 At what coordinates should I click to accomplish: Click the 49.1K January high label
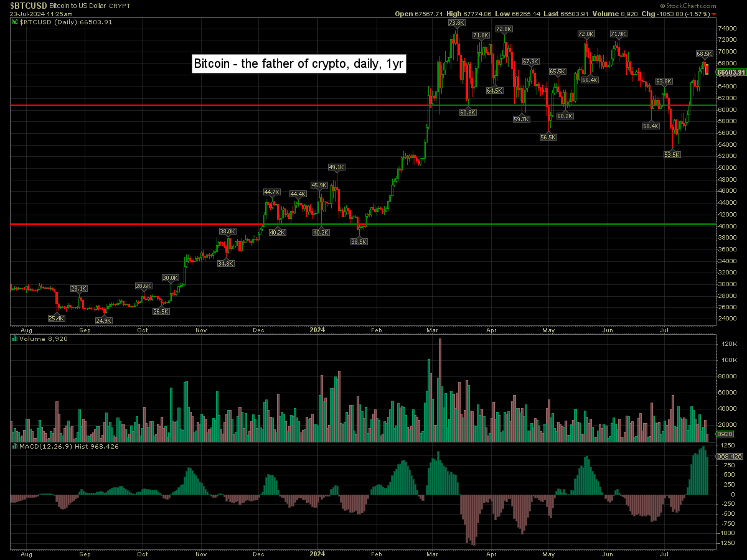click(336, 167)
